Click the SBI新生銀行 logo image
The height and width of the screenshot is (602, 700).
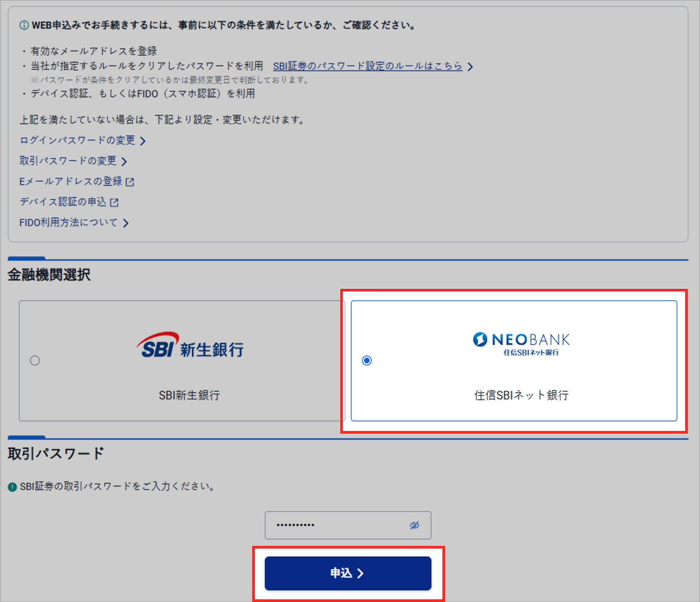point(190,346)
